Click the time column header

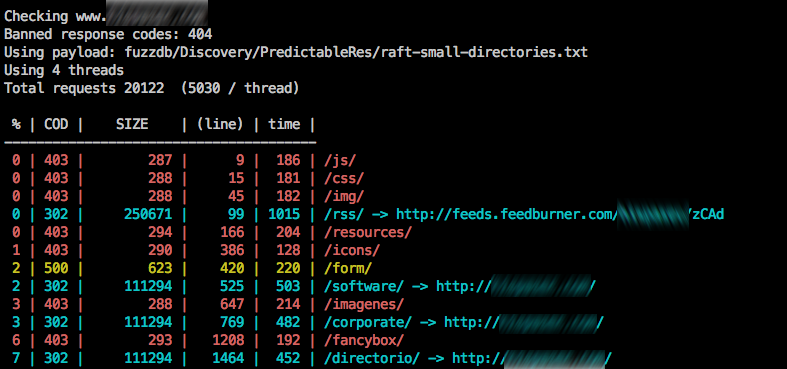(x=284, y=125)
